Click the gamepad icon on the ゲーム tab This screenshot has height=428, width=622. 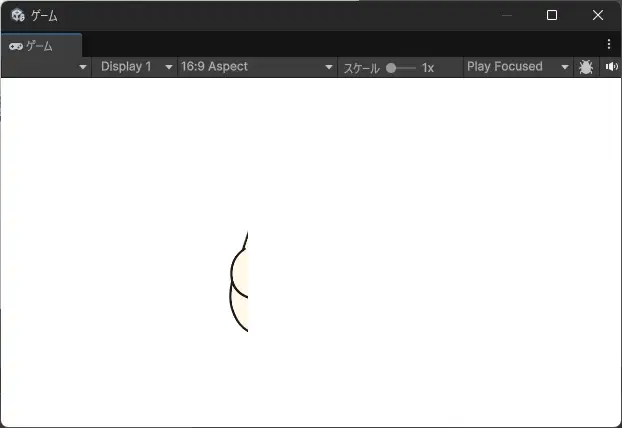pos(15,46)
